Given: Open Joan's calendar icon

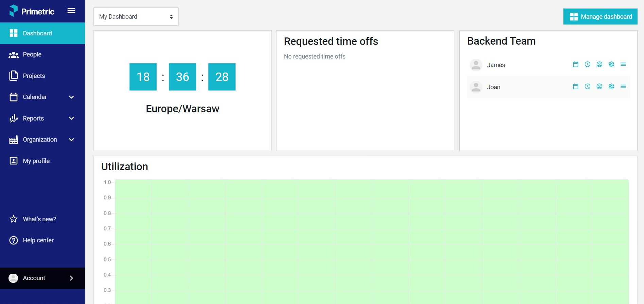Looking at the screenshot, I should (576, 86).
